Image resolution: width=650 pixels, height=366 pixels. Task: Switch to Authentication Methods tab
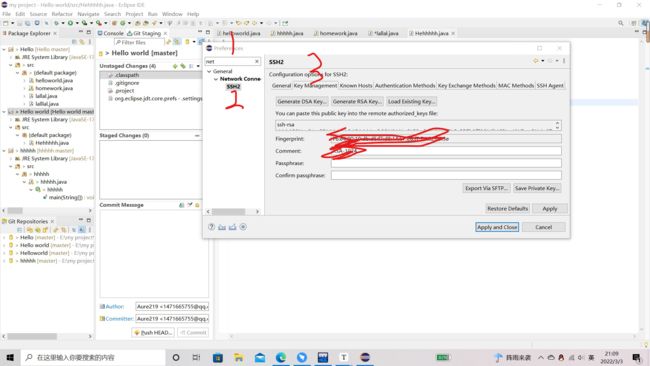point(405,85)
